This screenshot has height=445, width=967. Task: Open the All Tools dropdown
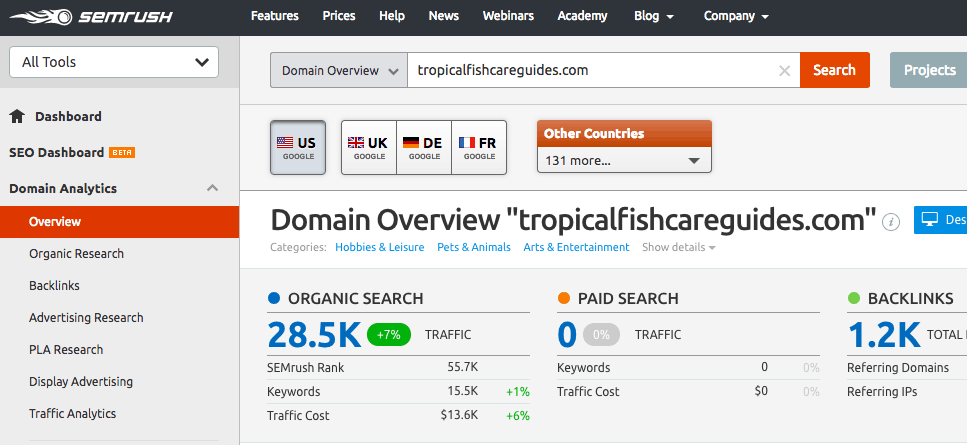coord(114,62)
